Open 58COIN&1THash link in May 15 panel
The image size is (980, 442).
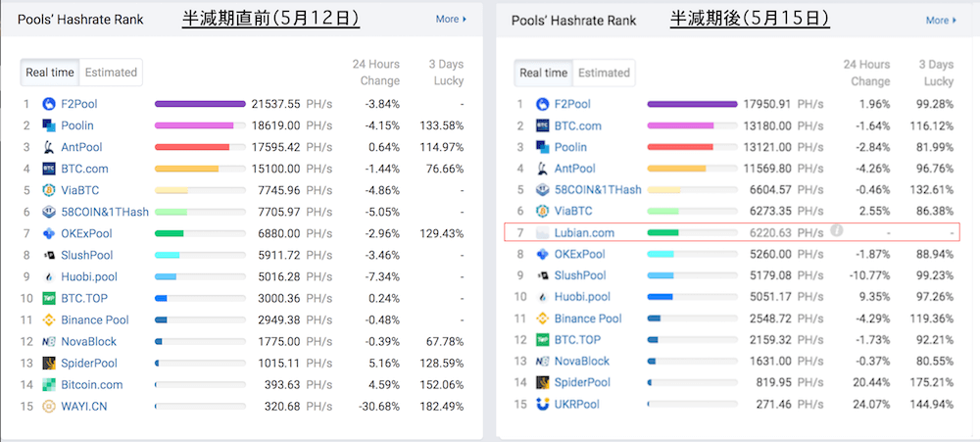(x=598, y=189)
